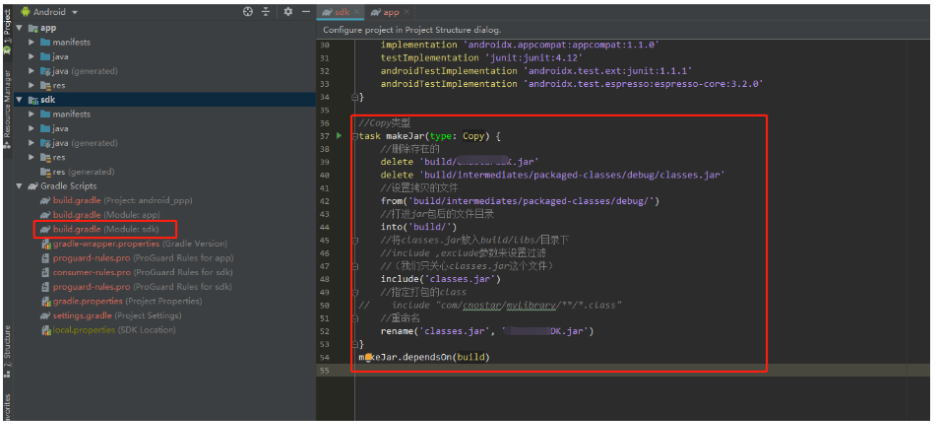
Task: Click the Configure project in Project Structure notice
Action: point(412,29)
